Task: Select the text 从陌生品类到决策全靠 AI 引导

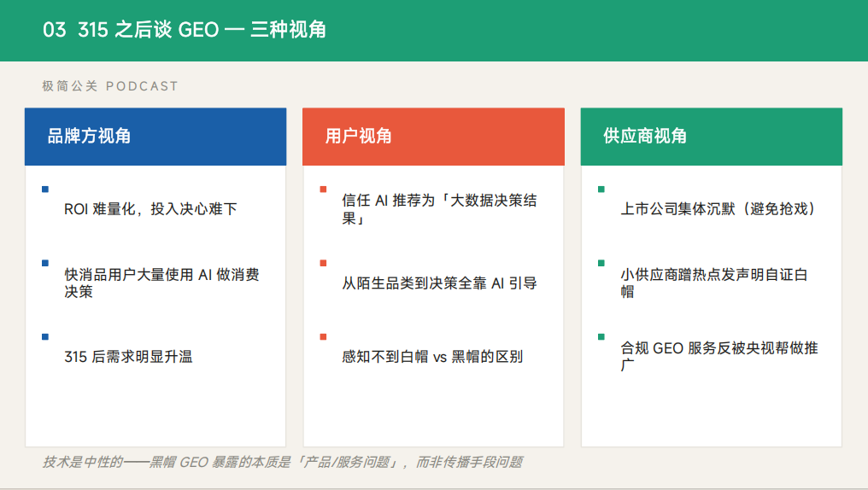Action: (x=439, y=283)
